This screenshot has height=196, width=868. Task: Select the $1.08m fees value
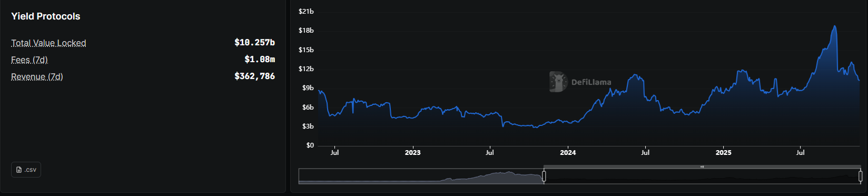[x=260, y=59]
